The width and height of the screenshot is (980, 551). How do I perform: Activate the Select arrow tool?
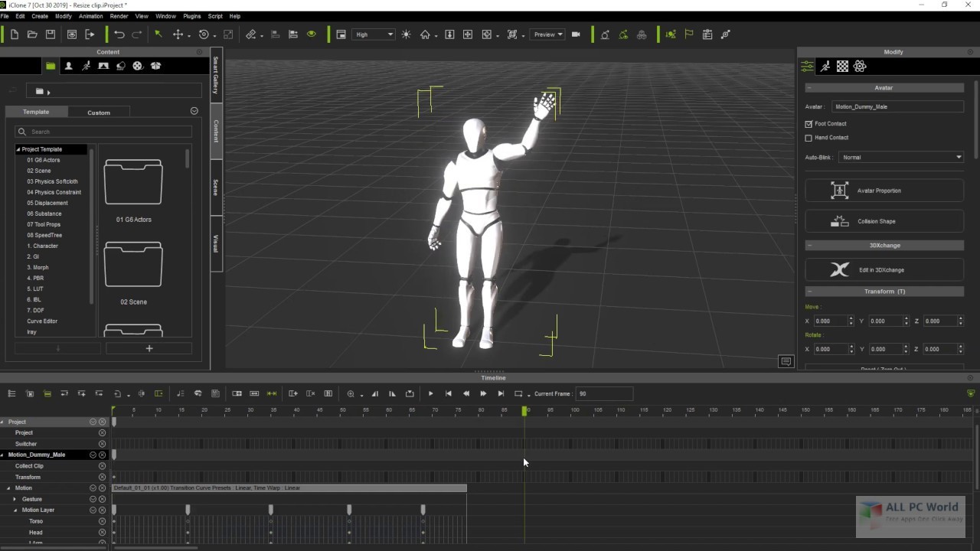158,34
